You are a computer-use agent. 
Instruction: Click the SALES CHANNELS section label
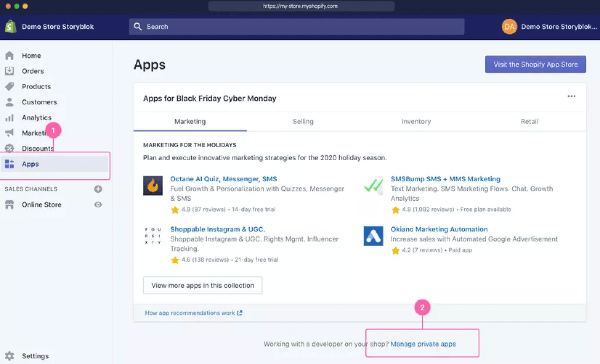coord(31,189)
